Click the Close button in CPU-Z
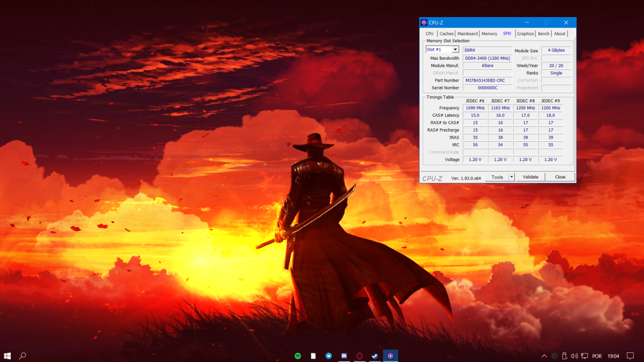Viewport: 644px width, 362px height. (560, 177)
